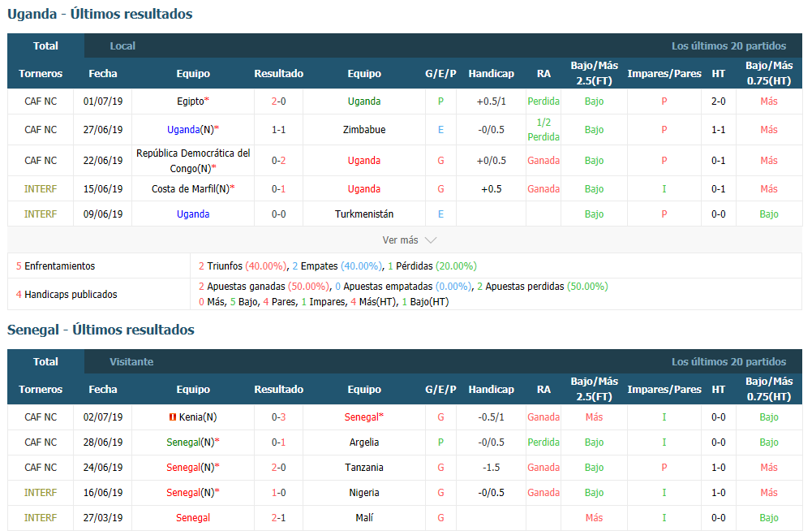Click the 2-1 result for Senegal vs Malí
This screenshot has width=812, height=531.
point(278,518)
